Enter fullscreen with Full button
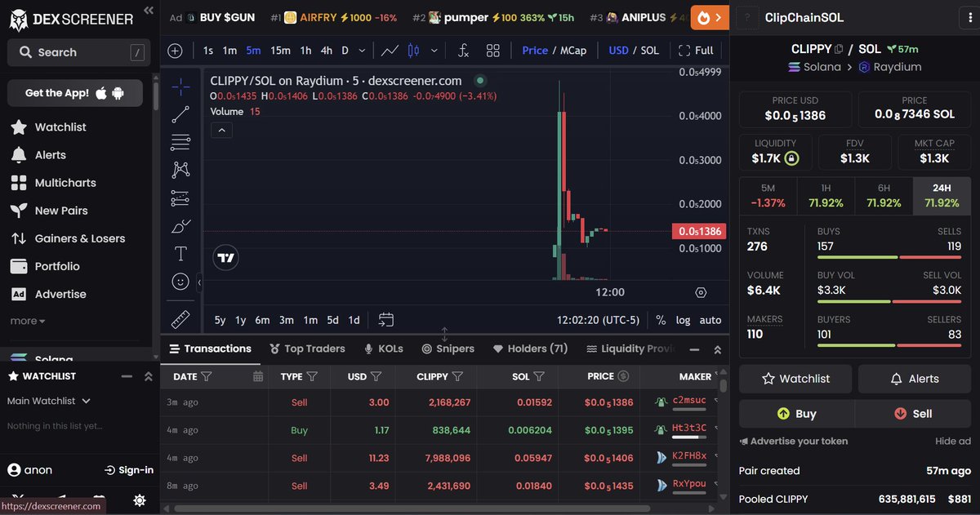 [x=696, y=51]
